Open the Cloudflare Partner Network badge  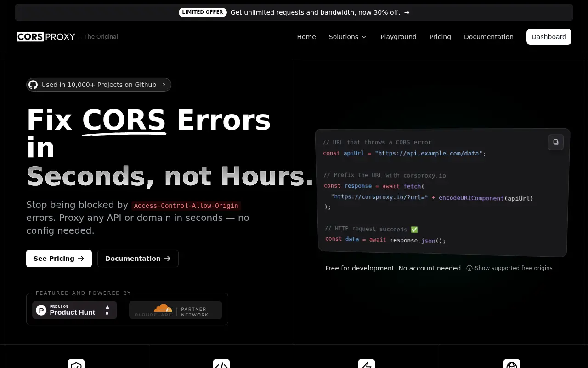pyautogui.click(x=175, y=310)
